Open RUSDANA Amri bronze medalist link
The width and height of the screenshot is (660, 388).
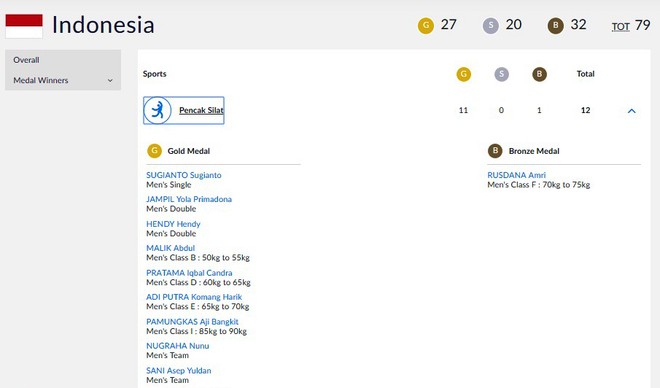[x=516, y=175]
